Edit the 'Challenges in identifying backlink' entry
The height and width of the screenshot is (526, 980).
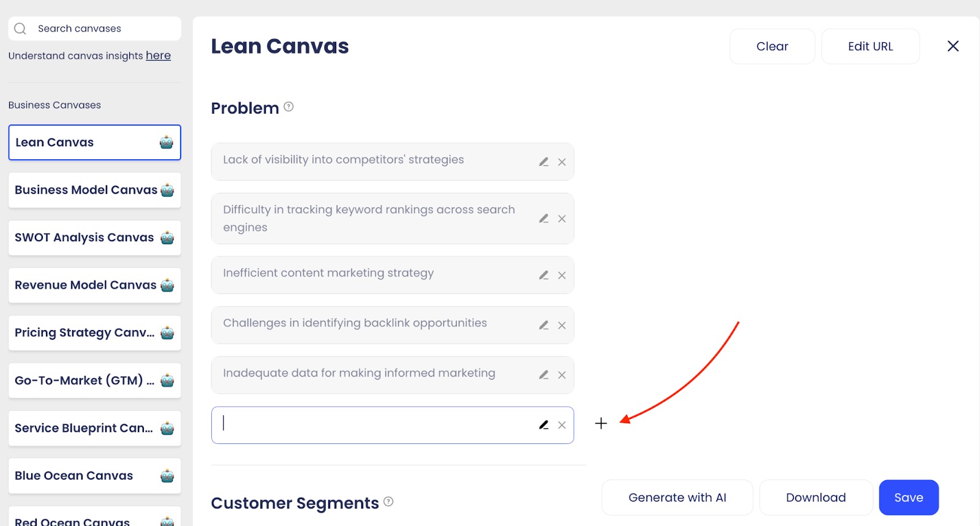pyautogui.click(x=543, y=325)
